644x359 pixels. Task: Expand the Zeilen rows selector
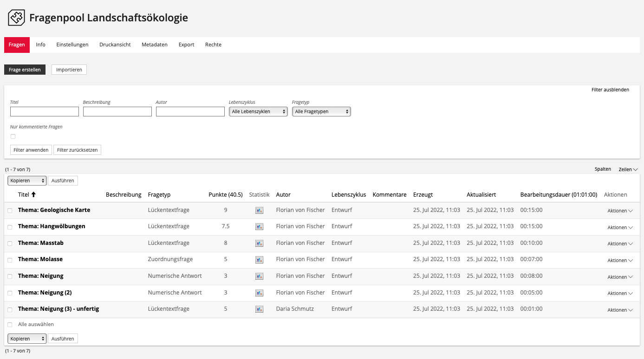pos(628,170)
